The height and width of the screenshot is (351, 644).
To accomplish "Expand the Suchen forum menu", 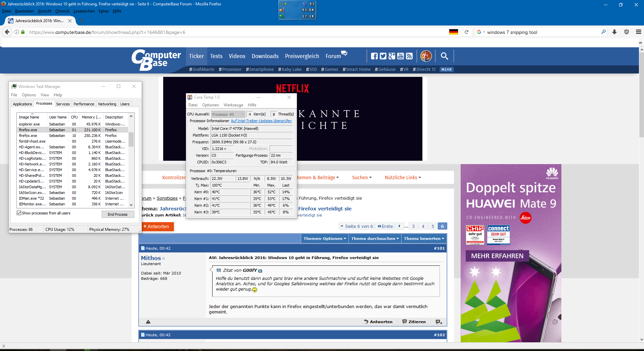I will pyautogui.click(x=362, y=178).
